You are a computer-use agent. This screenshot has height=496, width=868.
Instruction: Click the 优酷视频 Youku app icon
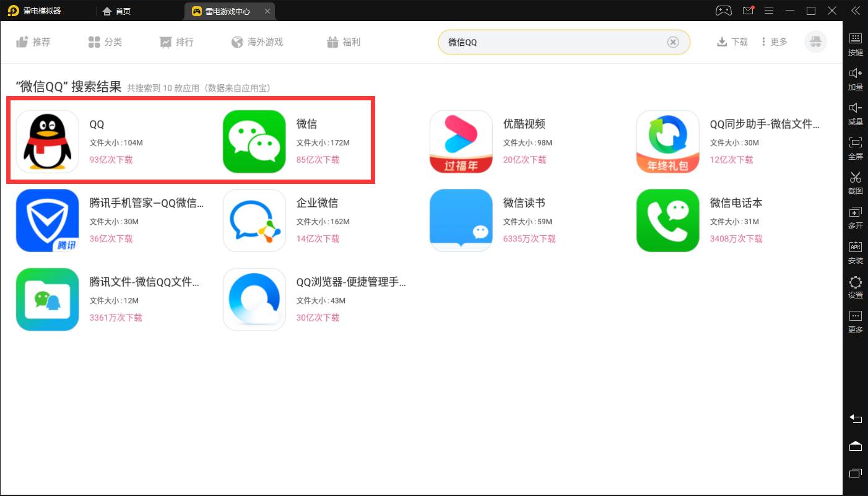461,142
